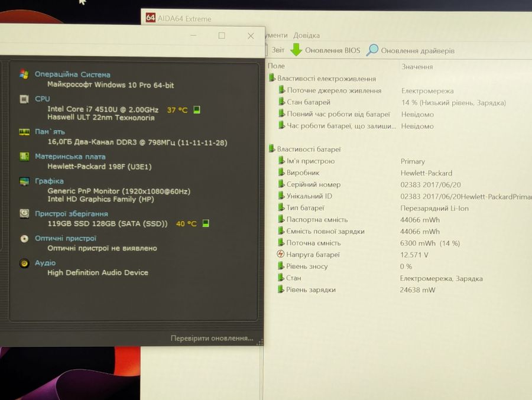Click Intel Core i7 4510U @ 2.00GHz text
This screenshot has width=532, height=400.
(103, 109)
